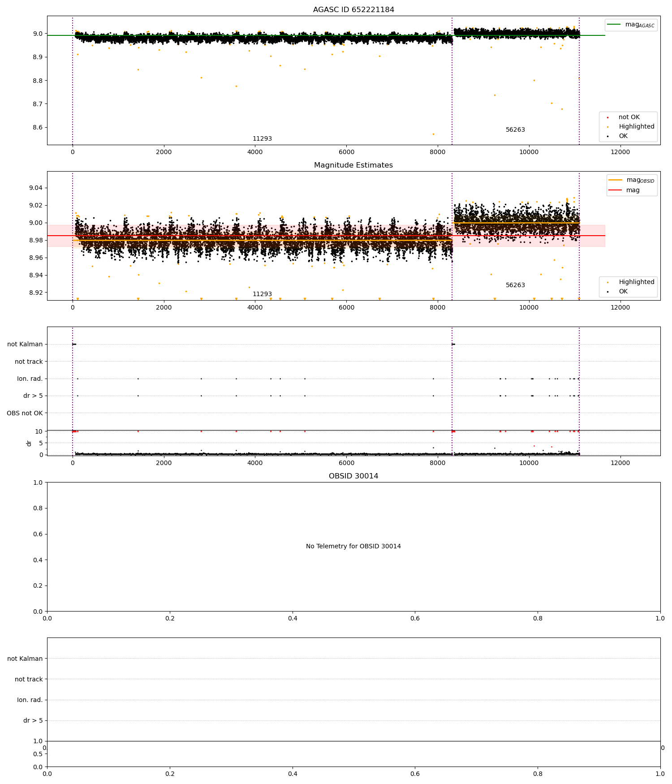
Task: Click green line swatch of mag AGASC legend
Action: click(x=614, y=25)
